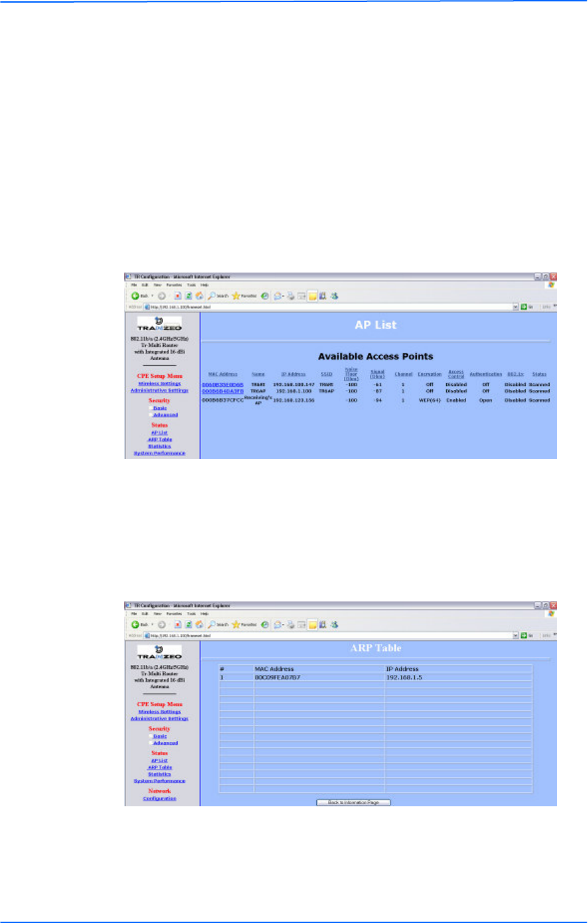The image size is (588, 923).
Task: Sort by Encryption column header in AP List
Action: point(430,375)
